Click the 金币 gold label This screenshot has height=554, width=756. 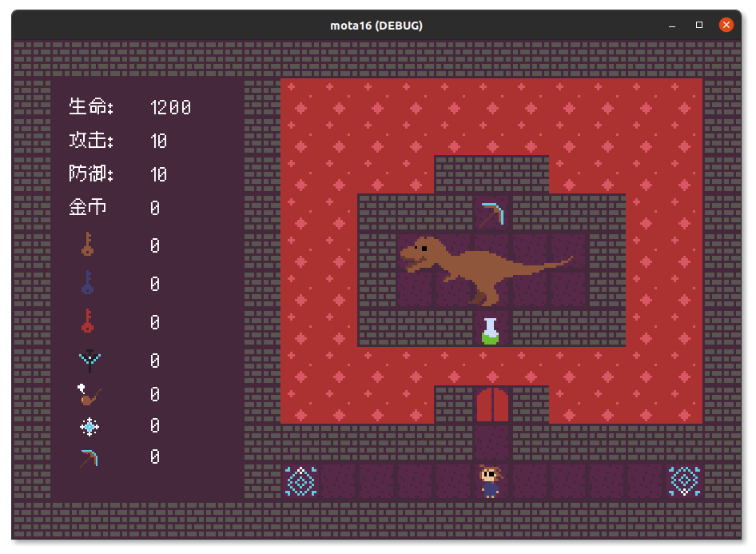(x=87, y=207)
